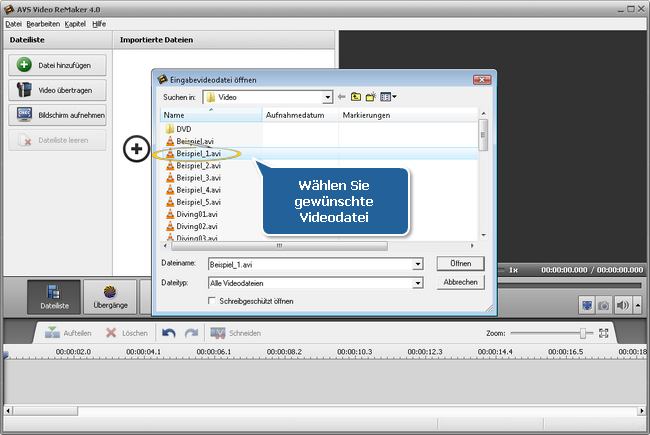The width and height of the screenshot is (650, 435).
Task: Click the Dateiliste film strip icon
Action: coord(53,292)
